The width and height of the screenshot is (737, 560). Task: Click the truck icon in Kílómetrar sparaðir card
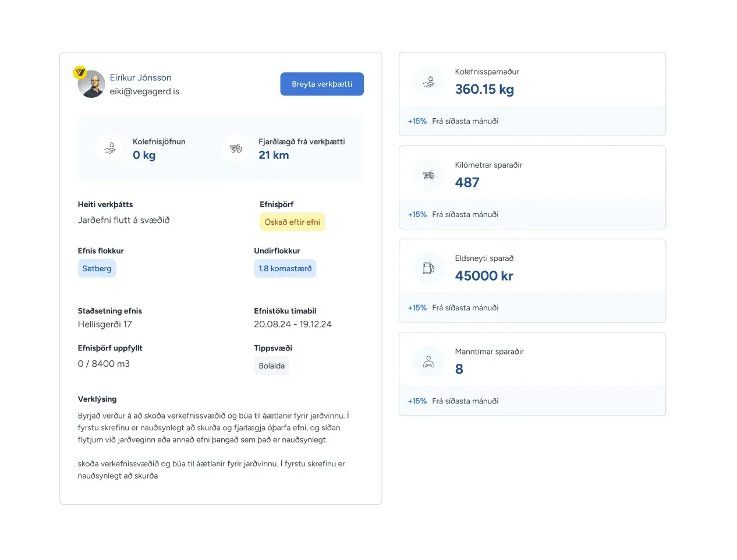[429, 175]
